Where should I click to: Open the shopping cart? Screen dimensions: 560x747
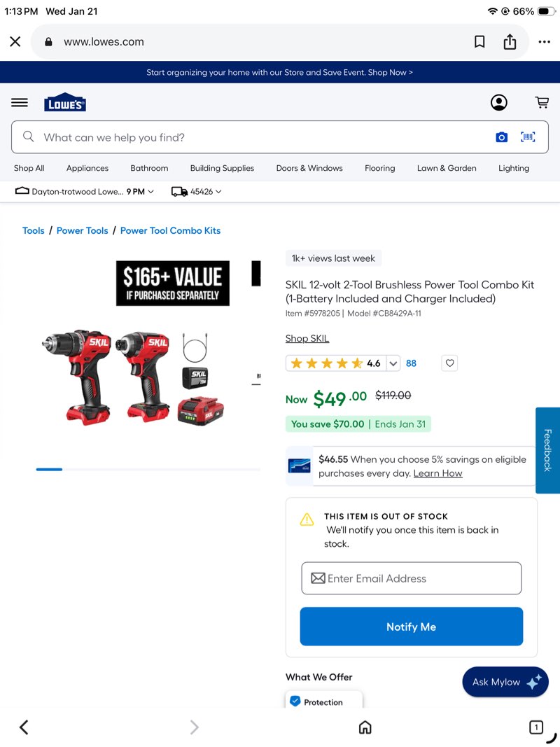(x=541, y=102)
